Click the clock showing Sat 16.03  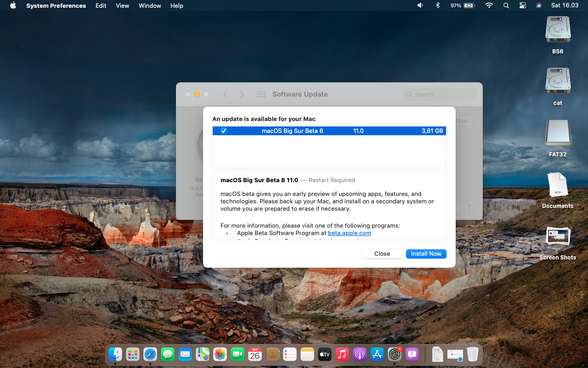565,6
